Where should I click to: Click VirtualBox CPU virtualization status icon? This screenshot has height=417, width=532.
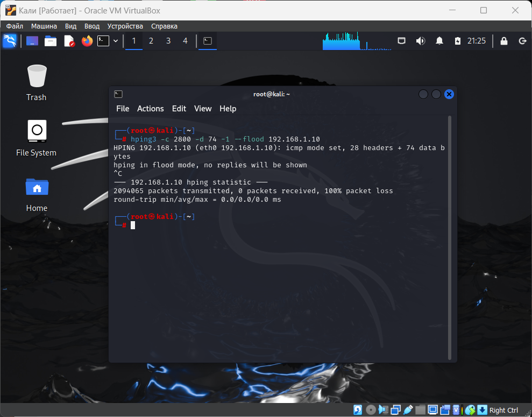pyautogui.click(x=457, y=410)
